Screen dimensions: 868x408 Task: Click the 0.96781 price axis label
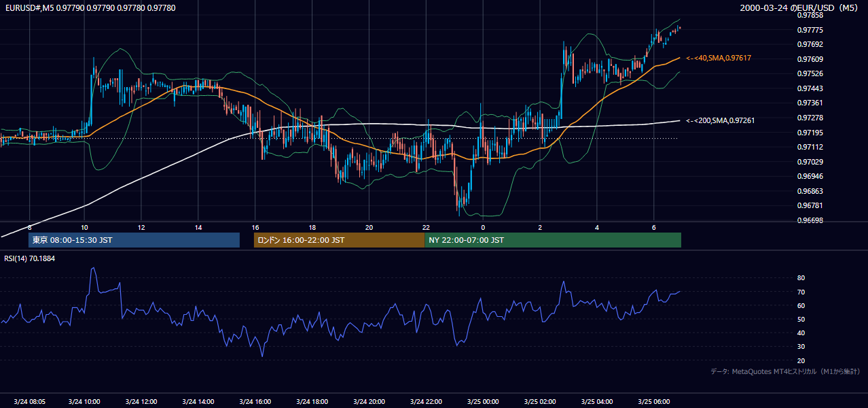click(x=810, y=205)
